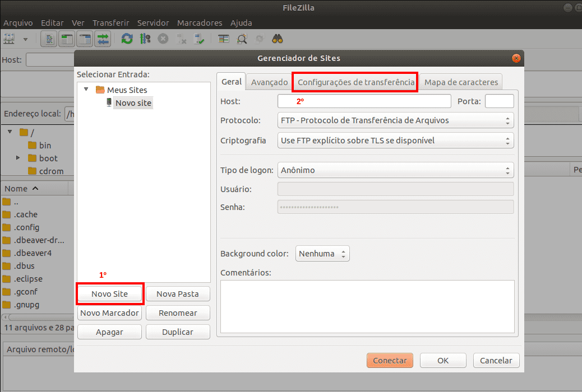Select the .config folder in file list
This screenshot has height=392, width=582.
[x=21, y=227]
